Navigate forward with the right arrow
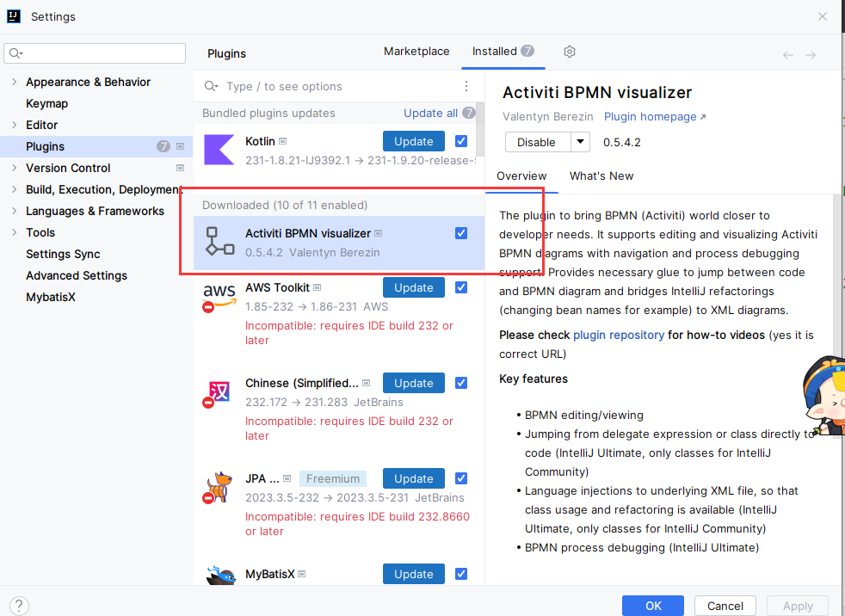Screen dimensions: 845x616 click(x=811, y=54)
